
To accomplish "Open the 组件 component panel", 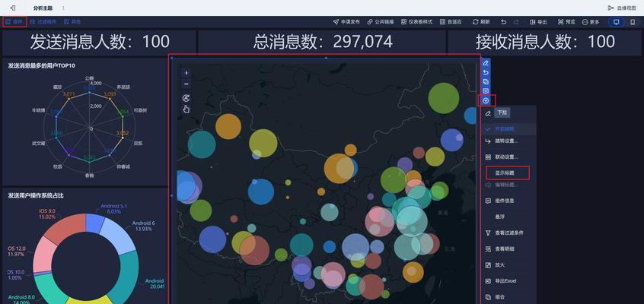I will pos(14,22).
